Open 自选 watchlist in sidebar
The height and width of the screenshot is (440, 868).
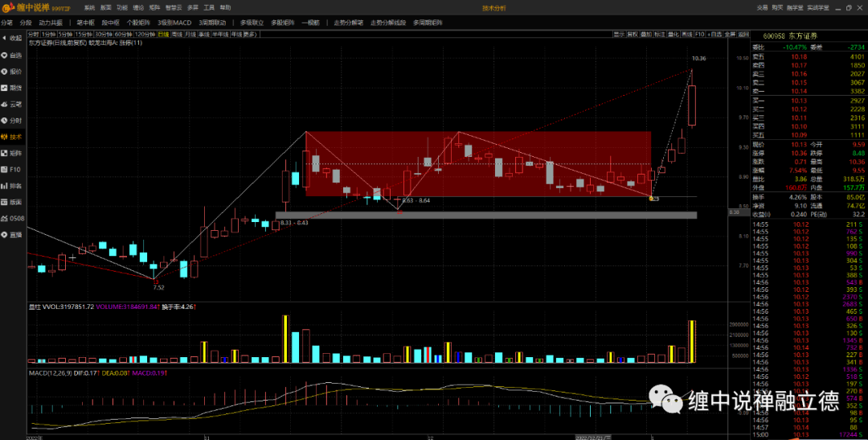coord(12,56)
